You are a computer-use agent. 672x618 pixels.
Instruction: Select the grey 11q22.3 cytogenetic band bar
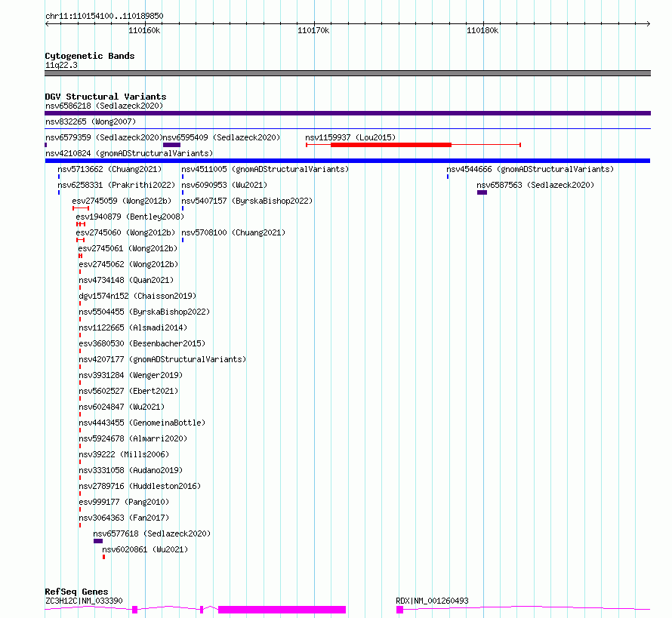[347, 73]
